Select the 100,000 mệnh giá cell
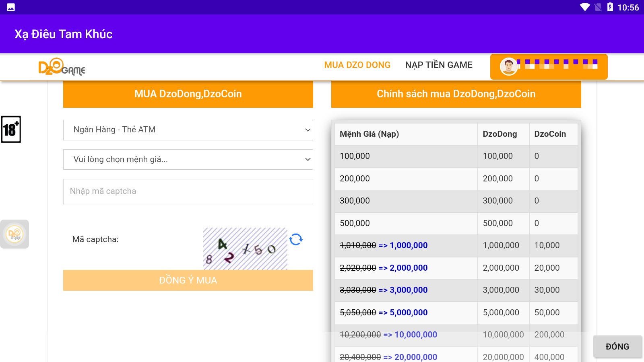This screenshot has height=362, width=644. coord(406,156)
